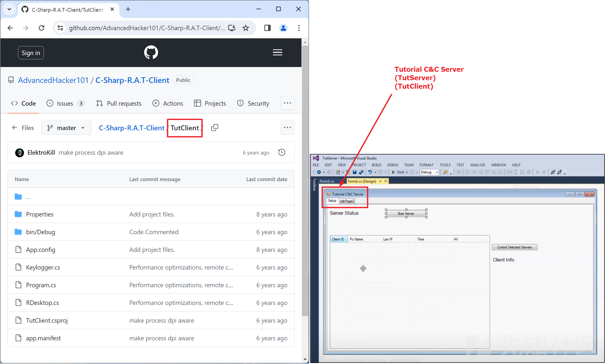Open the bin/Debug folder

coord(40,232)
